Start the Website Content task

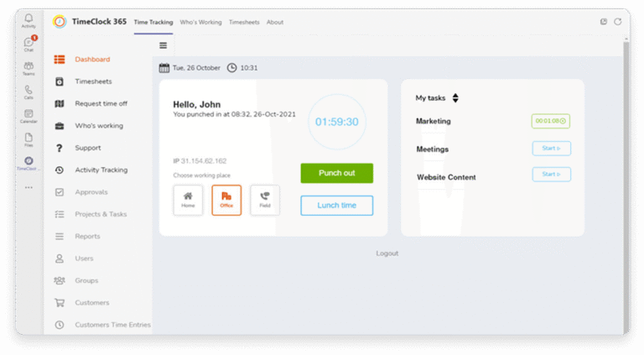[552, 175]
